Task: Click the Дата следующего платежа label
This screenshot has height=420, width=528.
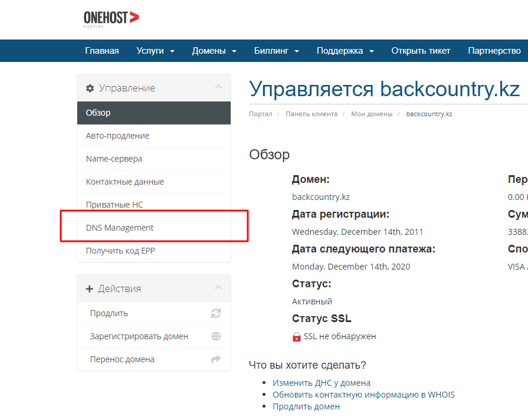Action: pyautogui.click(x=363, y=250)
